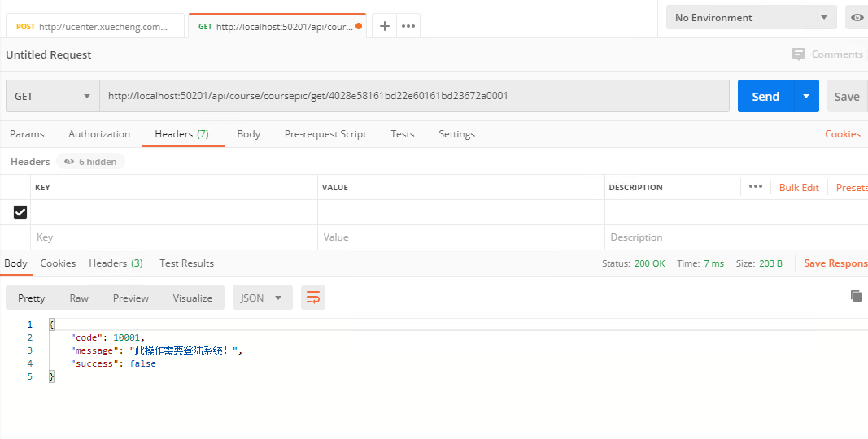Click the environment quick look eye icon

(x=857, y=18)
